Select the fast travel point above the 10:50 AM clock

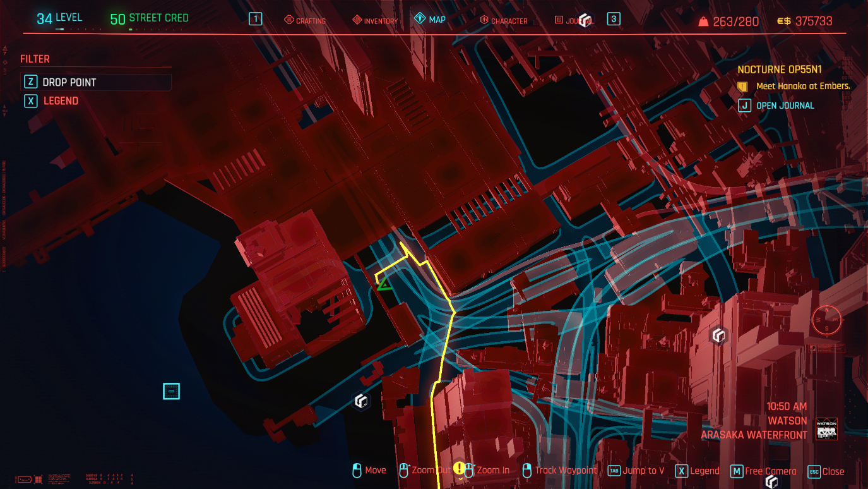pyautogui.click(x=718, y=335)
